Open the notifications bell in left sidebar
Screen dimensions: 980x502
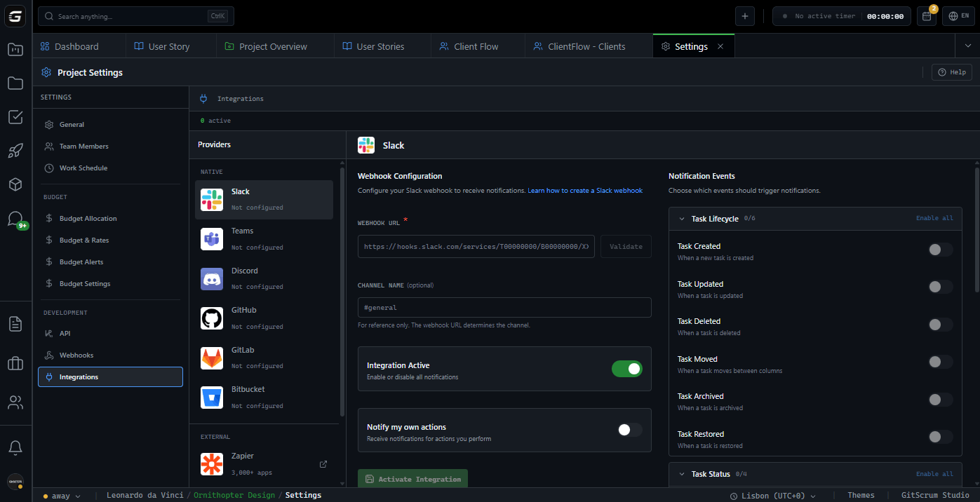tap(15, 447)
